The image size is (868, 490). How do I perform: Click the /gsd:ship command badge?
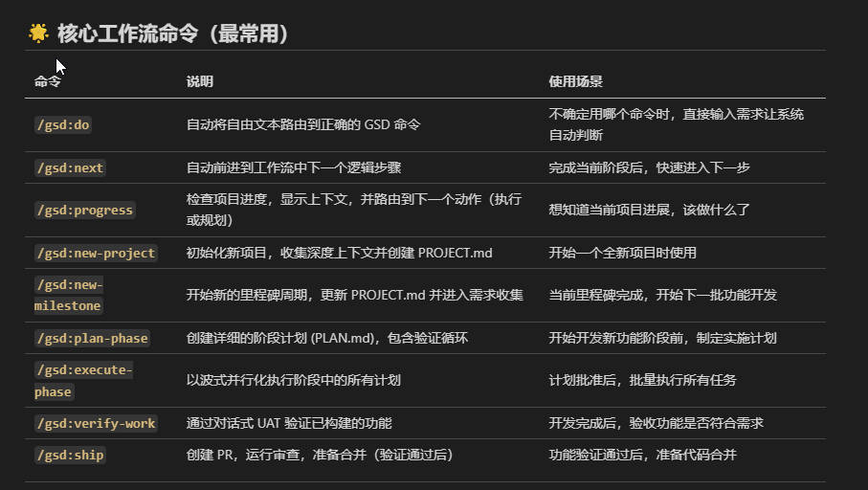pyautogui.click(x=69, y=456)
